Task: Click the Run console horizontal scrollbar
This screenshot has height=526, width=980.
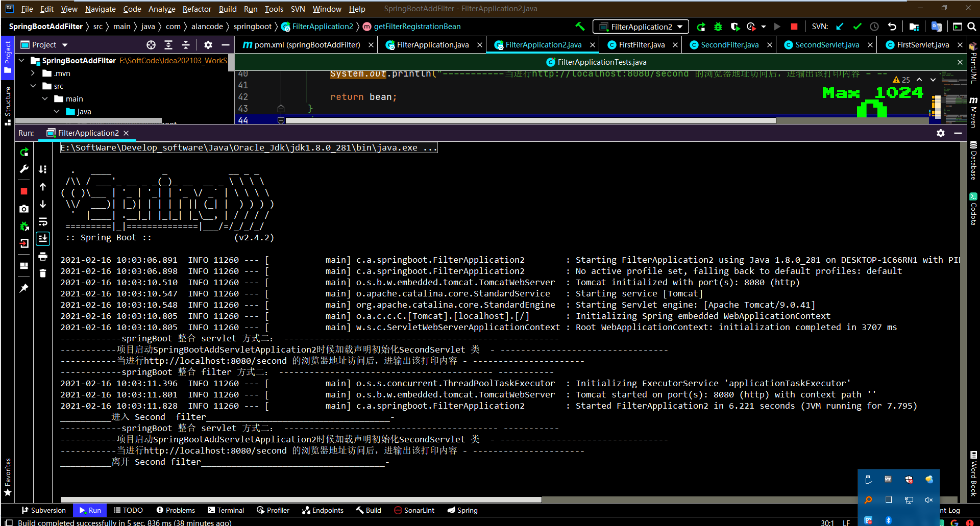Action: pos(301,499)
